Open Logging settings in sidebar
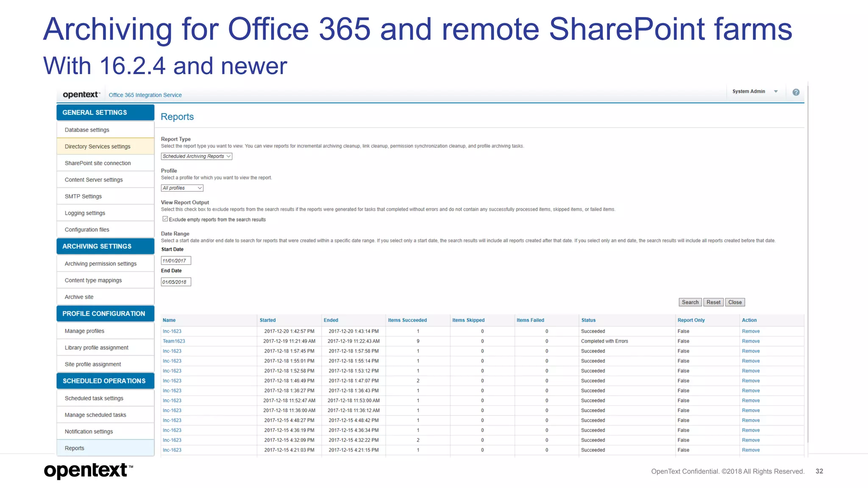 click(x=106, y=213)
